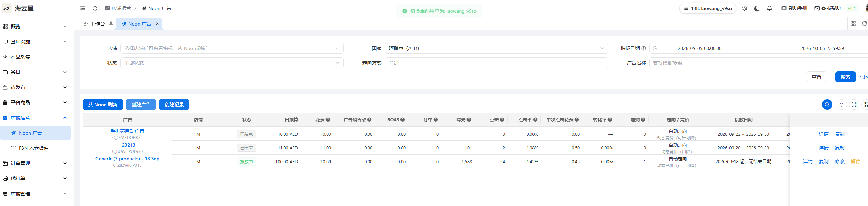Click the 点击 column help icon
868x206 pixels.
click(x=502, y=120)
